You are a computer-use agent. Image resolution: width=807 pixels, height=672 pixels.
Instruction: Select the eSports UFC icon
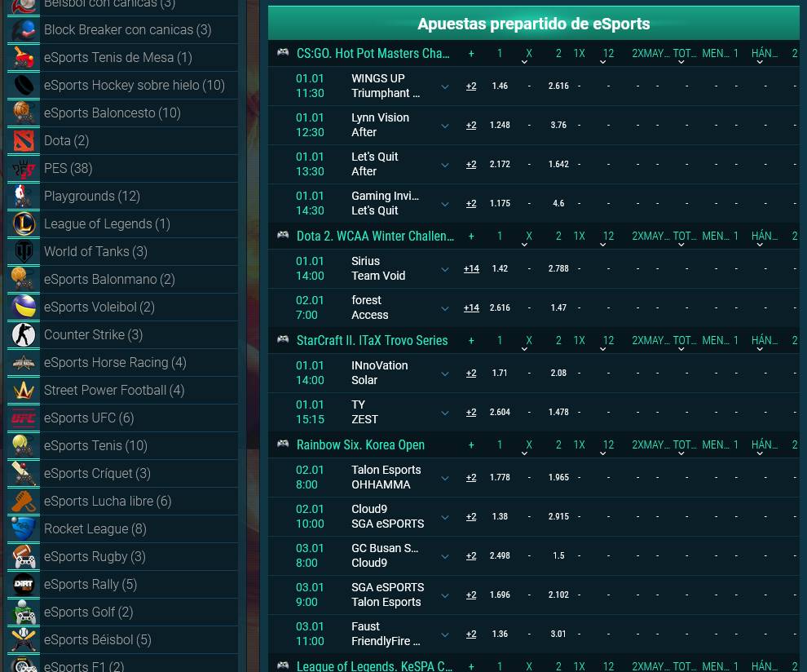click(x=24, y=418)
